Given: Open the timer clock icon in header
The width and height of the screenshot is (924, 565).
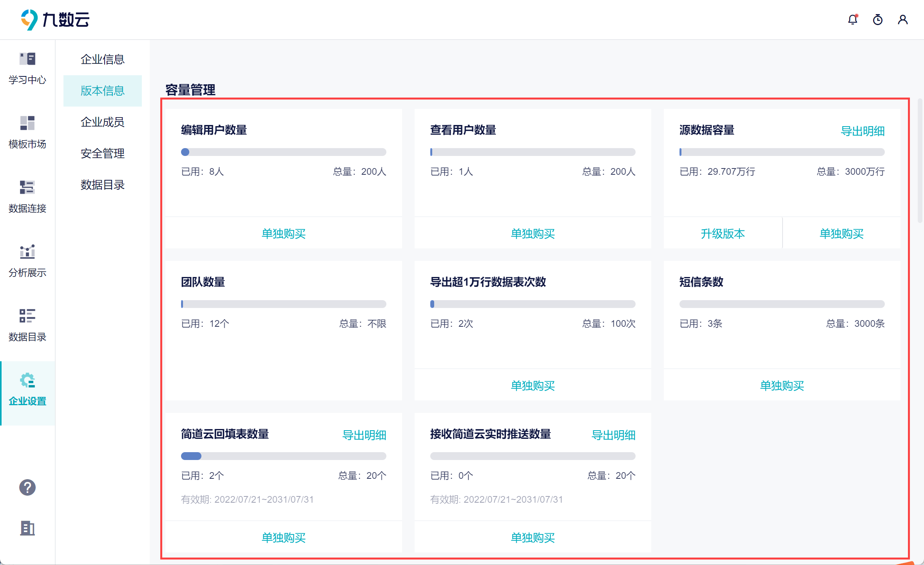Looking at the screenshot, I should coord(877,20).
